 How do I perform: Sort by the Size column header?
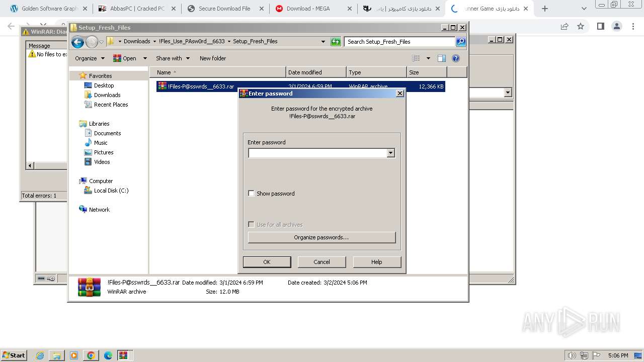point(427,72)
